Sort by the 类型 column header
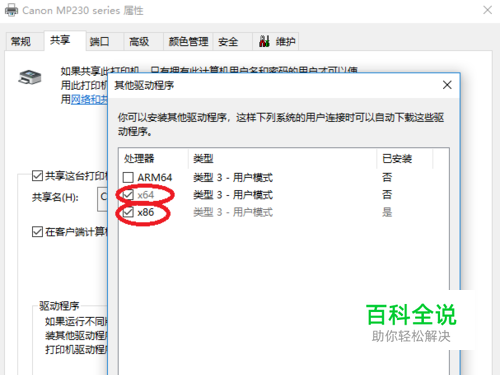 [283, 159]
